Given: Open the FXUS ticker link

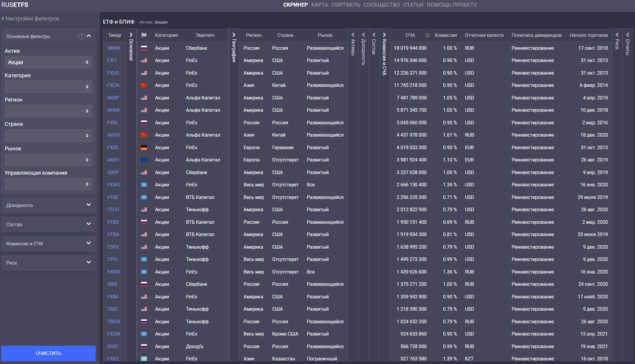Looking at the screenshot, I should click(x=113, y=73).
